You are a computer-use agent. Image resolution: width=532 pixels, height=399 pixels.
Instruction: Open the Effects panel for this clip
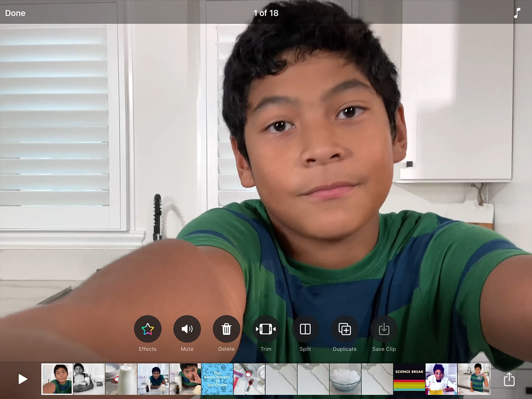147,329
